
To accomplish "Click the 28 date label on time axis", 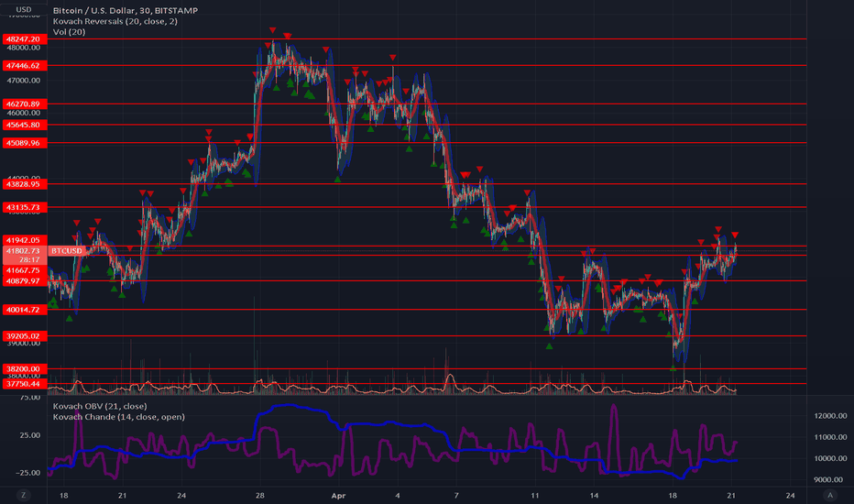I will pos(260,495).
